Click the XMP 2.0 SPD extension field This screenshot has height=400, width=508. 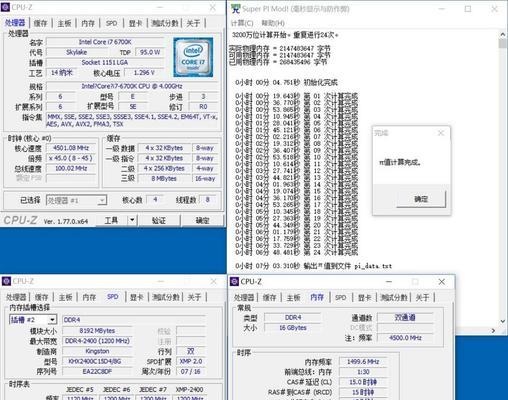(x=191, y=361)
